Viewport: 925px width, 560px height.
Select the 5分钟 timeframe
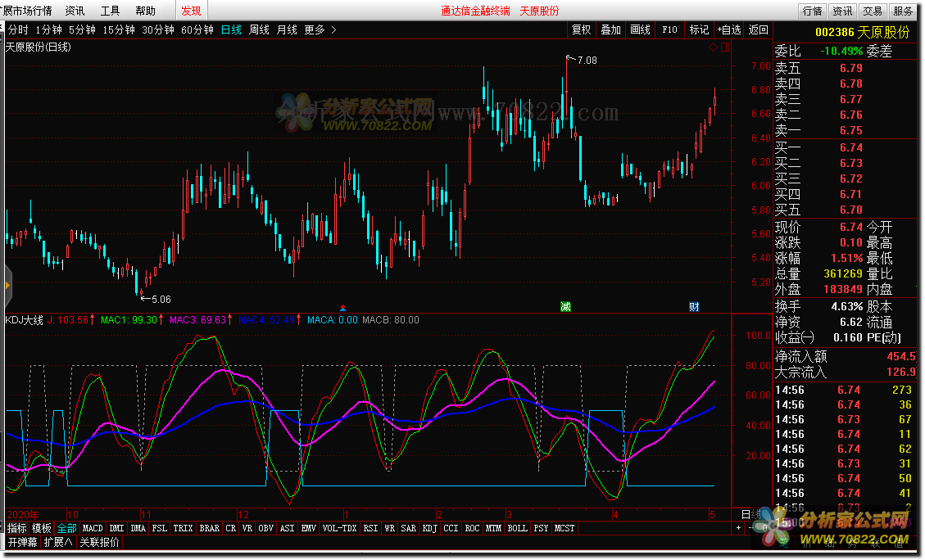(82, 29)
